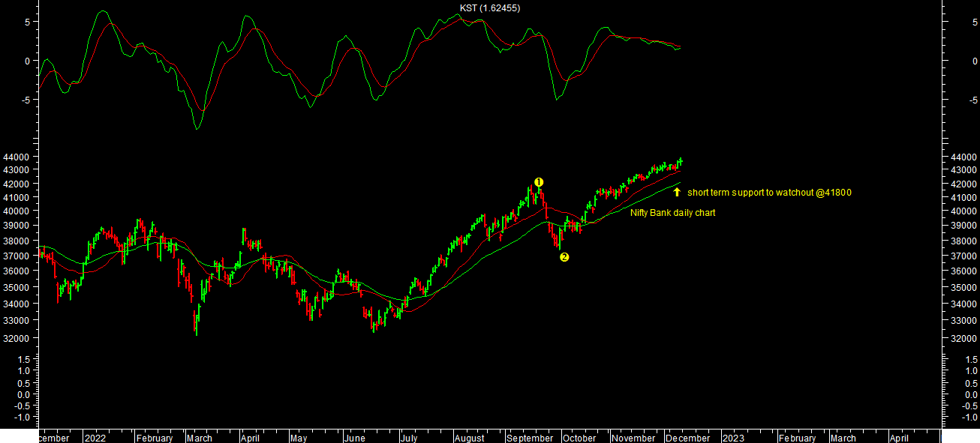This screenshot has height=443, width=980.
Task: Select the 41000 price level on right axis
Action: click(963, 198)
